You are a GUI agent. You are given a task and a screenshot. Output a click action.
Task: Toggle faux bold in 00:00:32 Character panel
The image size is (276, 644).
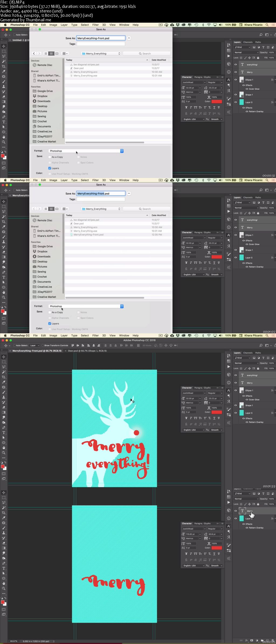click(186, 107)
